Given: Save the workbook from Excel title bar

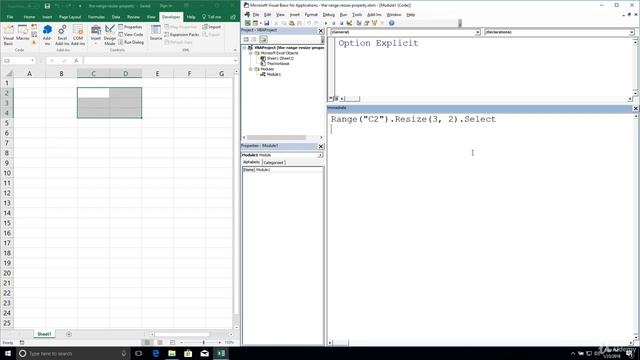Looking at the screenshot, I should pyautogui.click(x=47, y=6).
